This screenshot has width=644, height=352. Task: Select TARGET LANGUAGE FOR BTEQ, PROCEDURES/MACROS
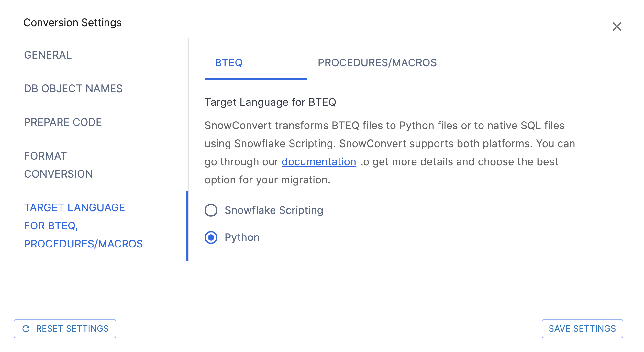tap(83, 226)
